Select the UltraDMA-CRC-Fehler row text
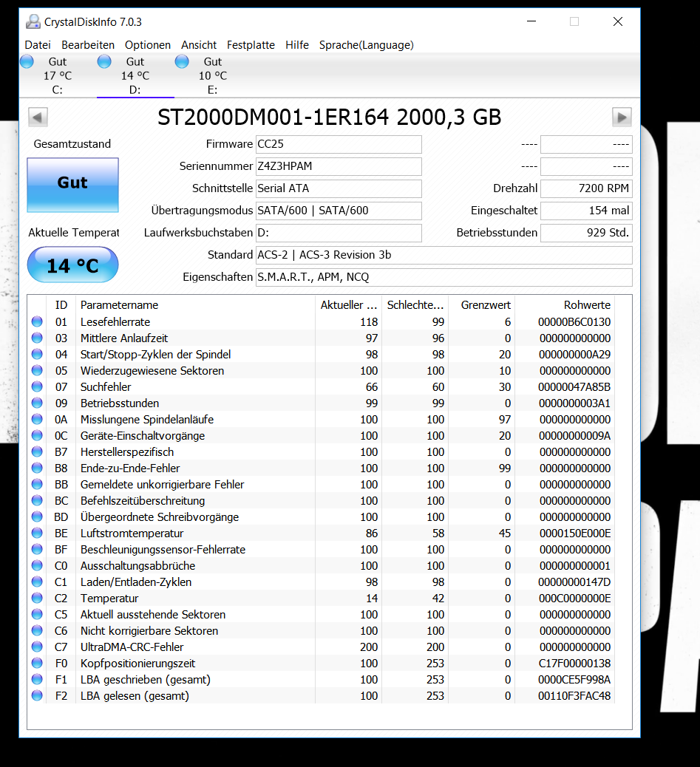 click(x=132, y=647)
